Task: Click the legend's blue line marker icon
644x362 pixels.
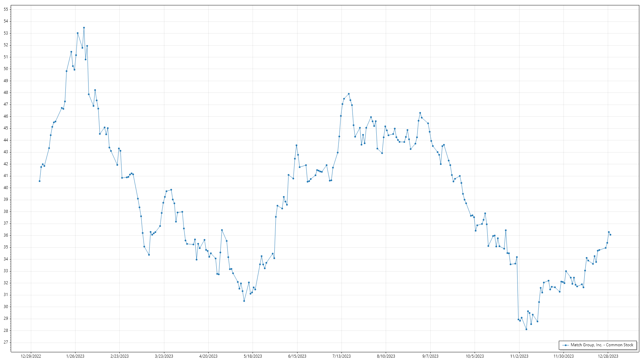Action: coord(566,345)
